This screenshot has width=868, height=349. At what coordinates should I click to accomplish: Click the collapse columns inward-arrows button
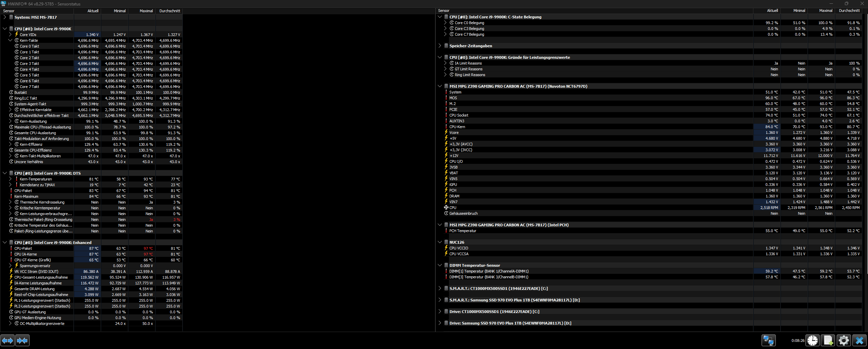(22, 340)
